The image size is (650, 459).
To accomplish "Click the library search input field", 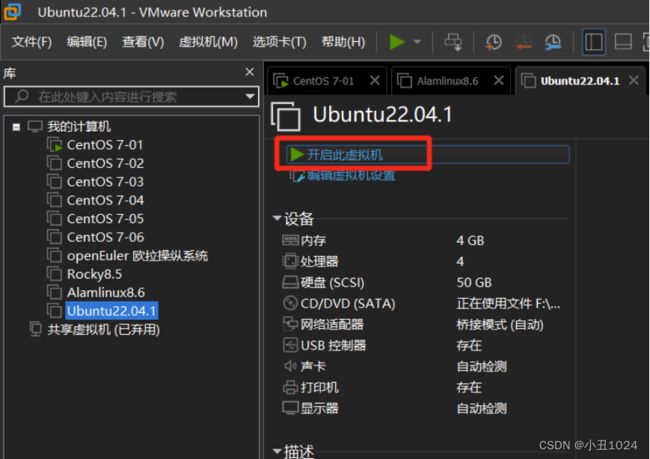I will coord(131,97).
